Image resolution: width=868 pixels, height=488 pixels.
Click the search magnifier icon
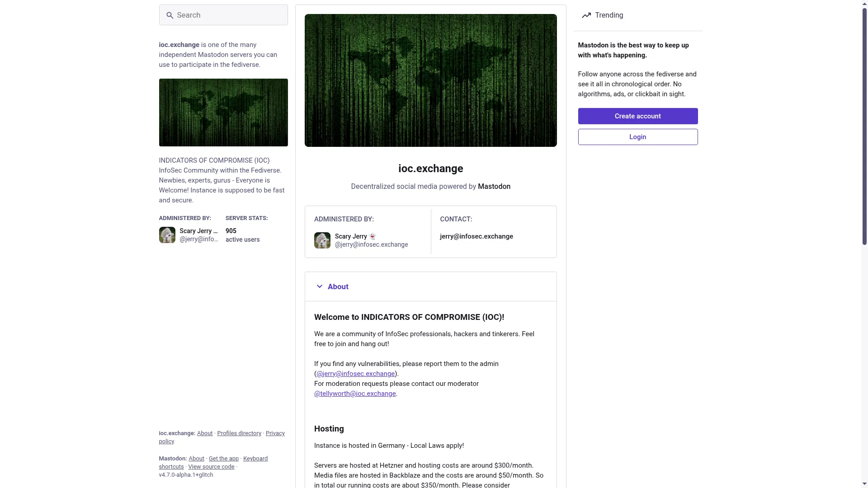coord(170,15)
